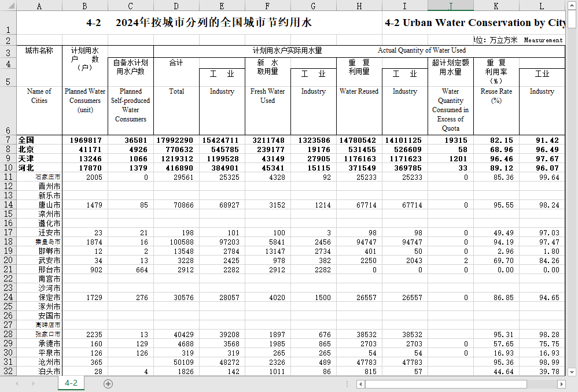Click the value 1219312

click(x=177, y=159)
